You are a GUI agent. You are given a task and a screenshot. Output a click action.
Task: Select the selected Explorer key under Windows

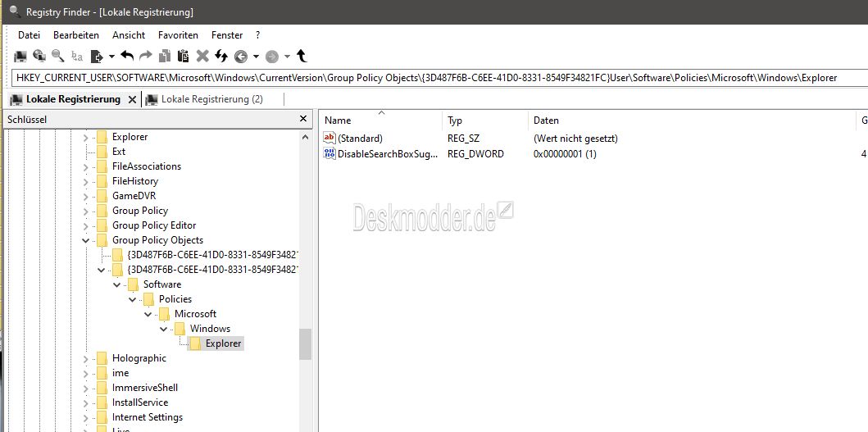pyautogui.click(x=223, y=343)
